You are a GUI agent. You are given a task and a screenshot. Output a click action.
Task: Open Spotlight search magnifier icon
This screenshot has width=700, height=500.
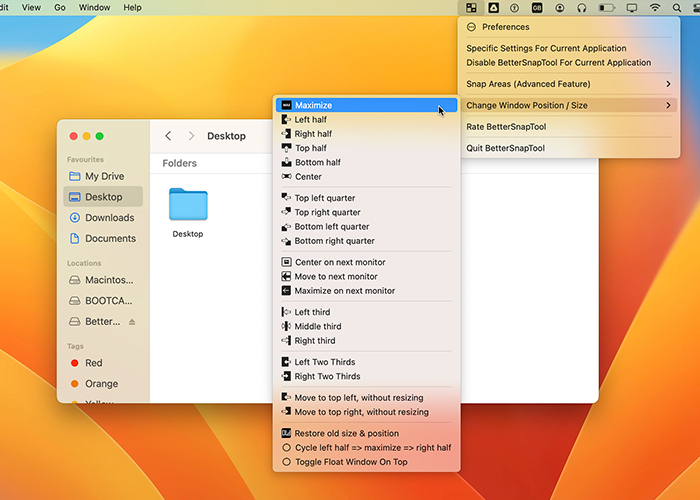(x=677, y=8)
